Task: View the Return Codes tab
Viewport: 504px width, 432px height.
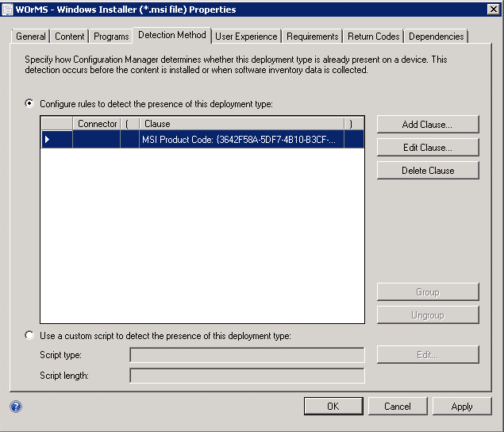Action: click(x=374, y=37)
